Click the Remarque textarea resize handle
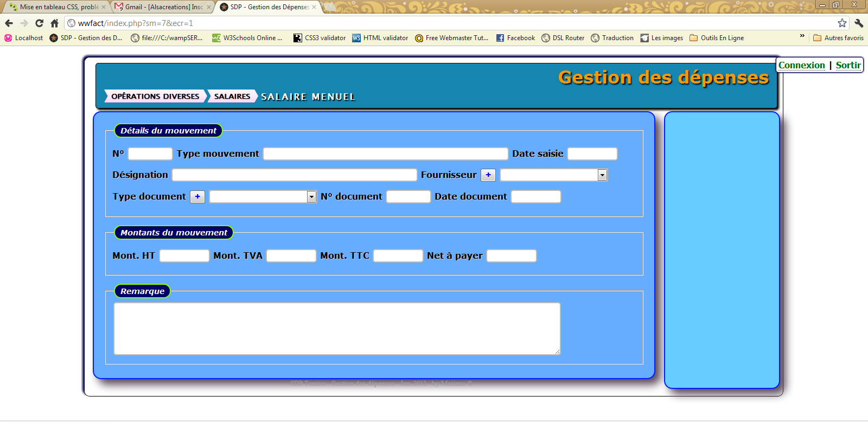The width and height of the screenshot is (868, 422). pyautogui.click(x=557, y=351)
